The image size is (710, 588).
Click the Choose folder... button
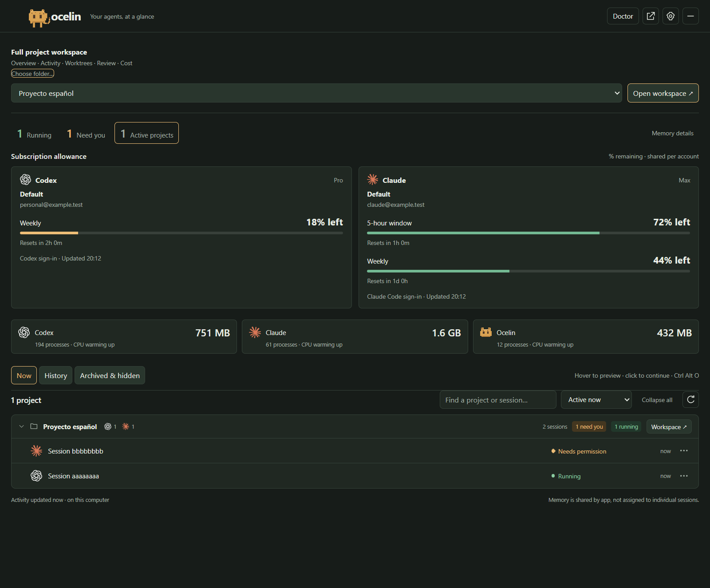click(32, 74)
